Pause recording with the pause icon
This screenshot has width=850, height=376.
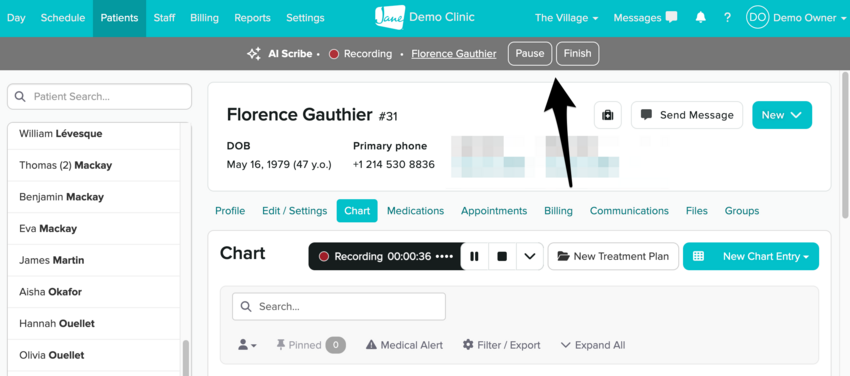click(474, 256)
